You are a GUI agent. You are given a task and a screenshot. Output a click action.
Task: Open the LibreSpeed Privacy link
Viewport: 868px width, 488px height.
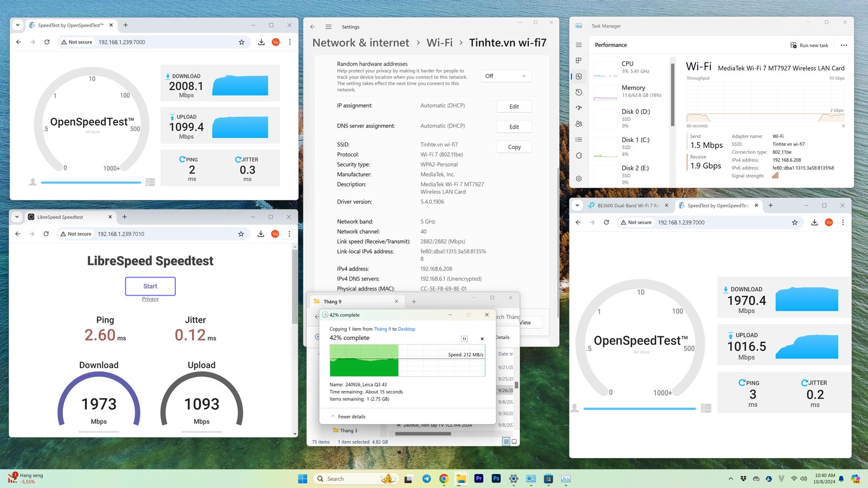pyautogui.click(x=150, y=299)
